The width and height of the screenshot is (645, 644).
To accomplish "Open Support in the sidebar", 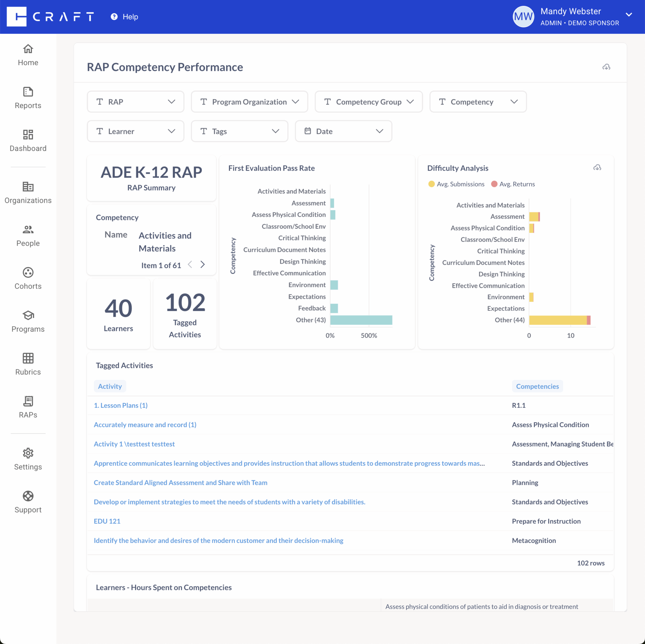I will coord(28,502).
